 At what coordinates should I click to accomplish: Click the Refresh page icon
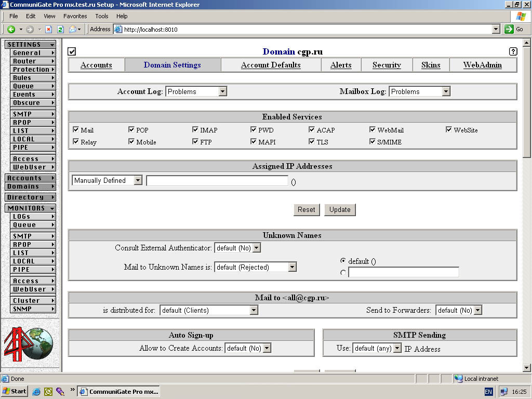click(60, 30)
